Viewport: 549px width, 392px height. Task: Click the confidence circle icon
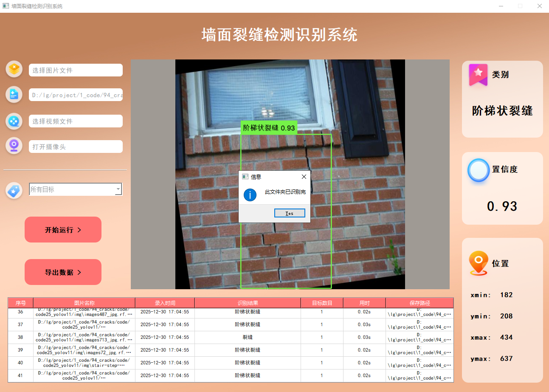point(479,170)
